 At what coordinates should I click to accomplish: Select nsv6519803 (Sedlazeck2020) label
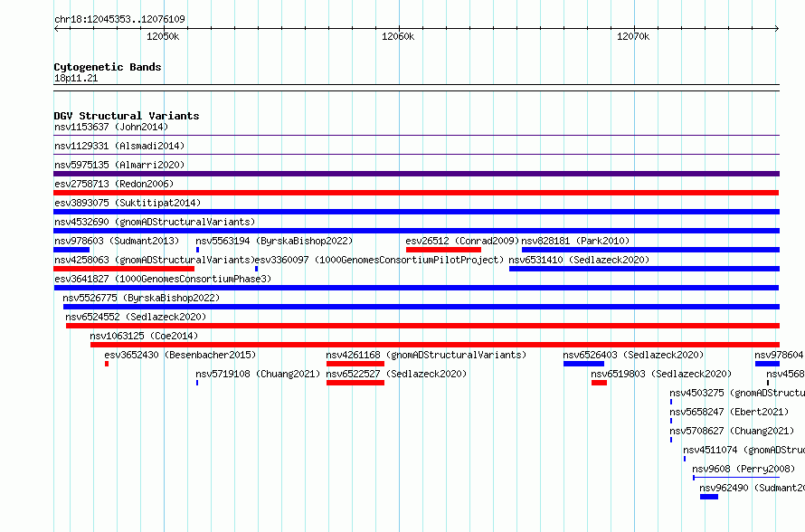(662, 374)
